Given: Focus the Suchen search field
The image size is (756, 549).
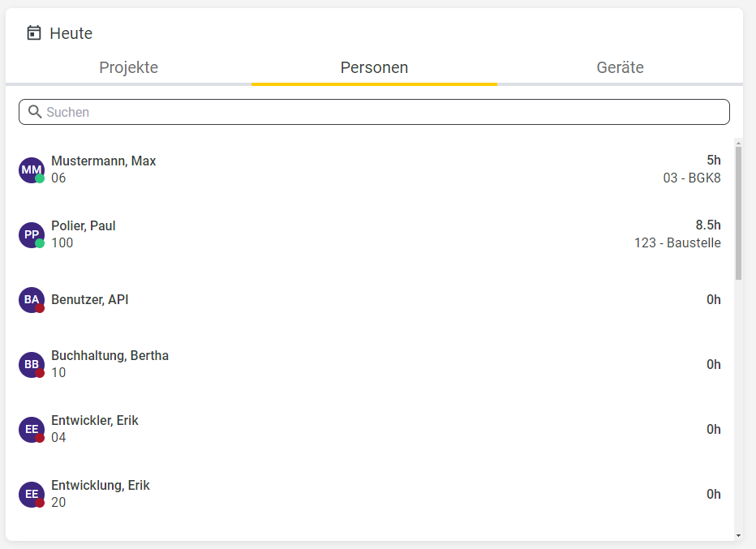Looking at the screenshot, I should point(374,112).
